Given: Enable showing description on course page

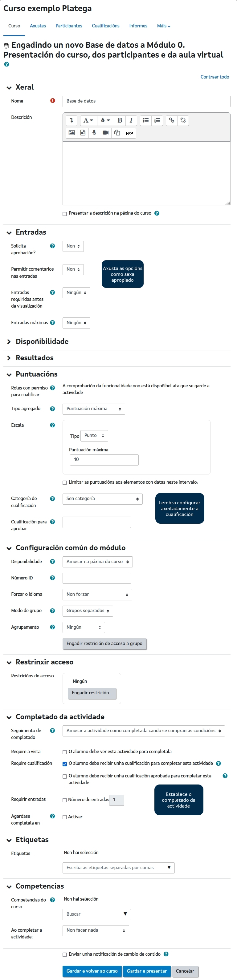Looking at the screenshot, I should 65,214.
